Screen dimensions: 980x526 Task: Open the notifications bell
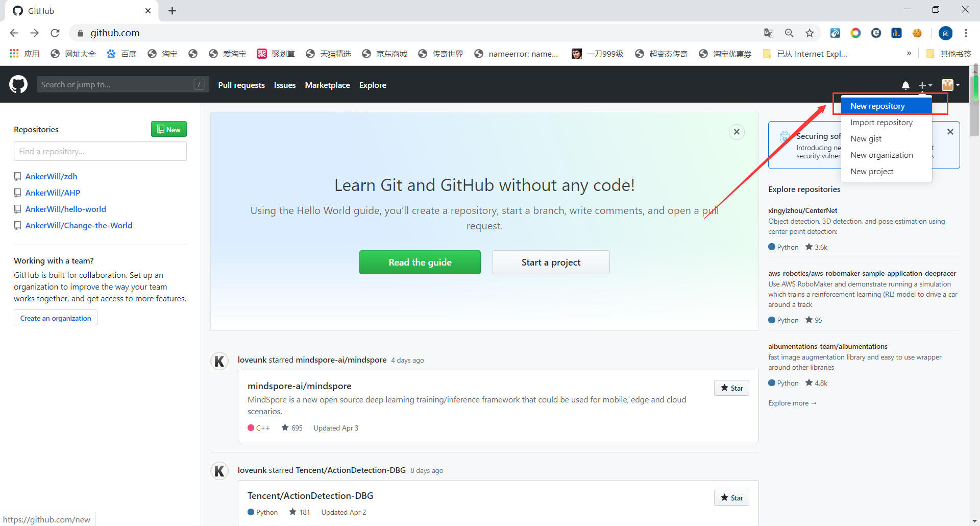tap(905, 85)
